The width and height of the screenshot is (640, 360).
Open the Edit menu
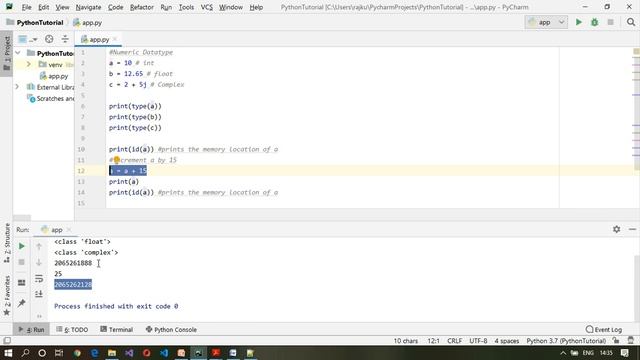pyautogui.click(x=43, y=7)
